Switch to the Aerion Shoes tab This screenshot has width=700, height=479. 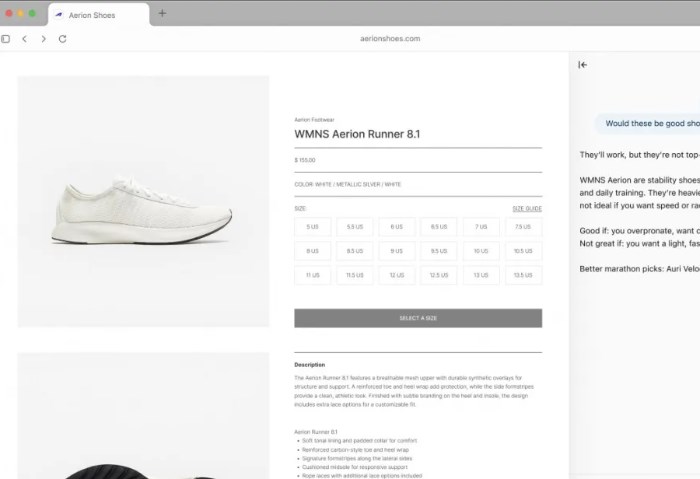[99, 15]
